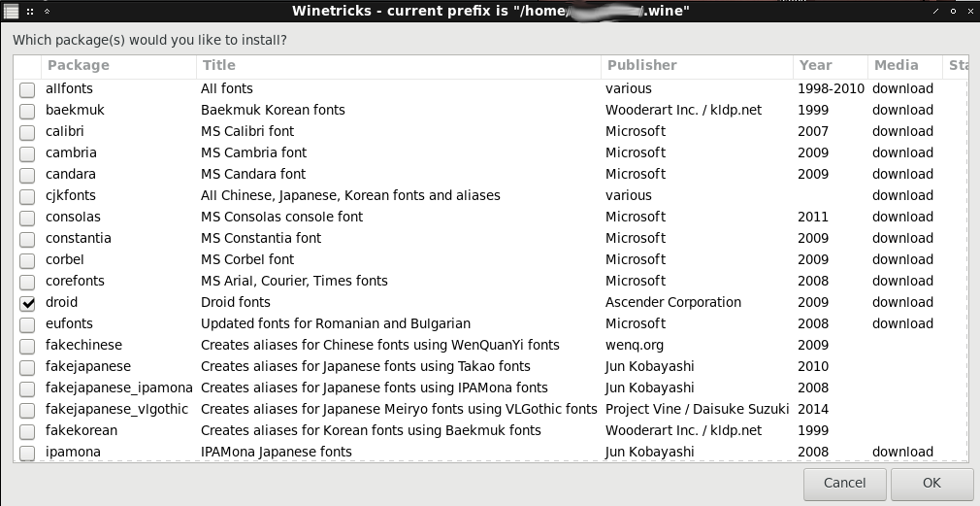Click 'Baekmuk Korean fonts' title
Viewport: 980px width, 506px height.
(x=273, y=110)
